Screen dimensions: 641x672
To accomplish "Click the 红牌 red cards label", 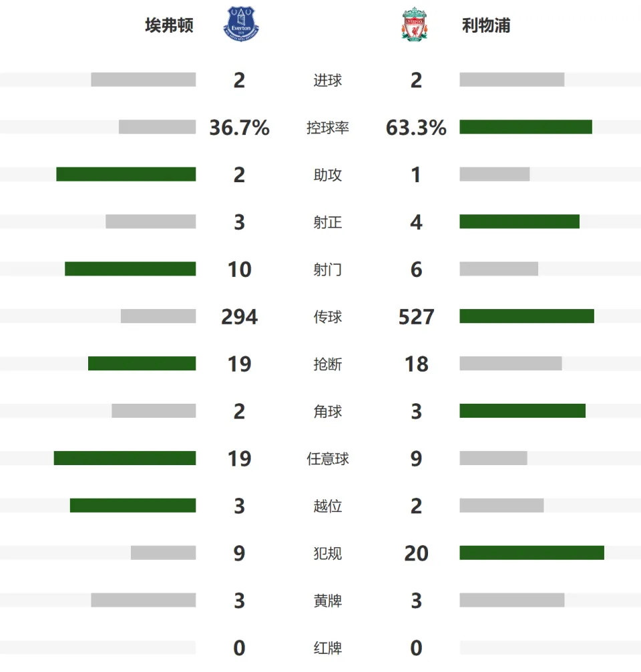I will 328,647.
